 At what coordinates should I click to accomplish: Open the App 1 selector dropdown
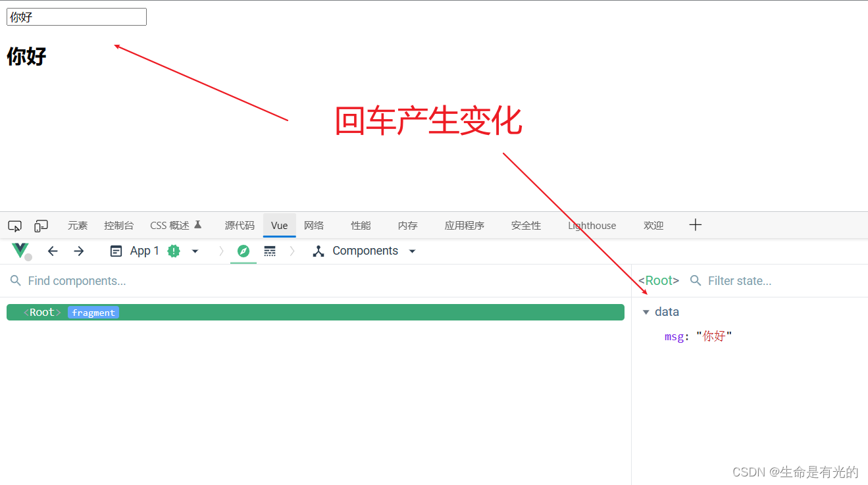tap(195, 251)
